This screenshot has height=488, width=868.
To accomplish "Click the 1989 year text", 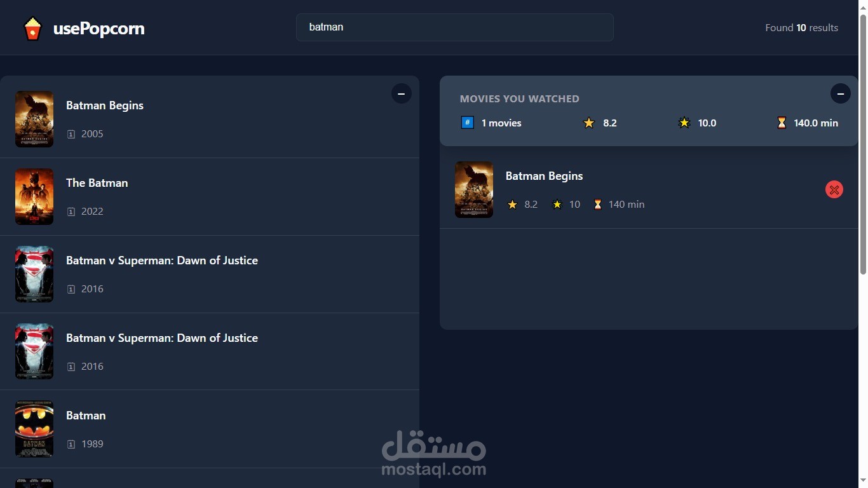I will [x=92, y=444].
